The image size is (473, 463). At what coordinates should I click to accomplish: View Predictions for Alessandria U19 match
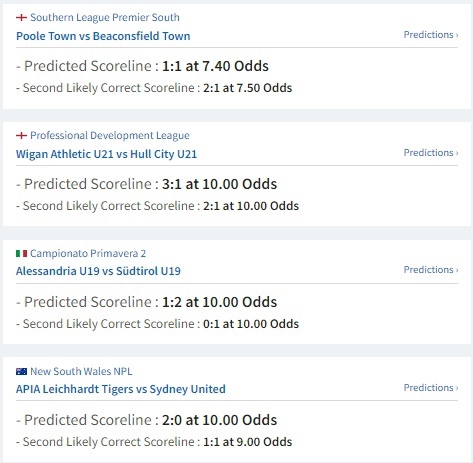[x=431, y=270]
